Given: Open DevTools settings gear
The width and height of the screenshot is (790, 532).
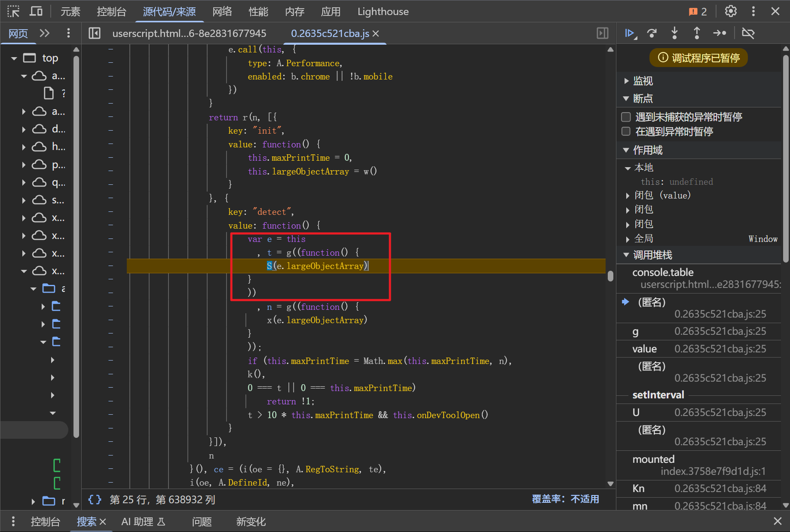Looking at the screenshot, I should (x=731, y=11).
